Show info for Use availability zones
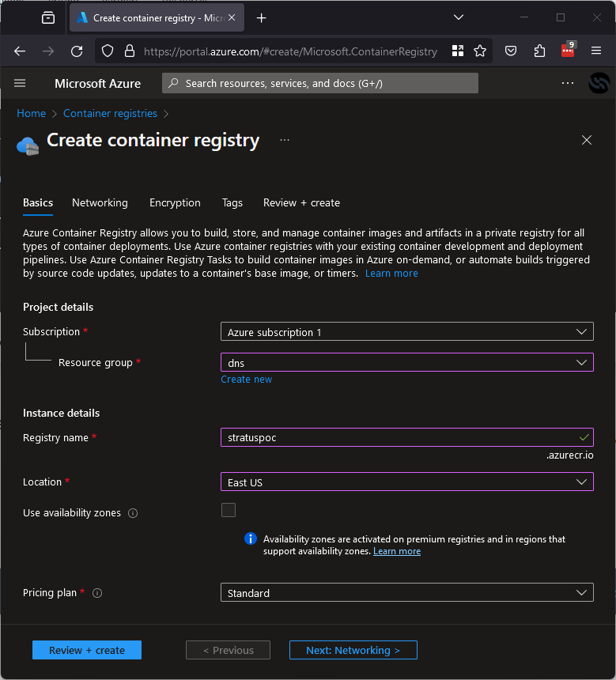Screen dimensions: 616x680 pyautogui.click(x=133, y=513)
